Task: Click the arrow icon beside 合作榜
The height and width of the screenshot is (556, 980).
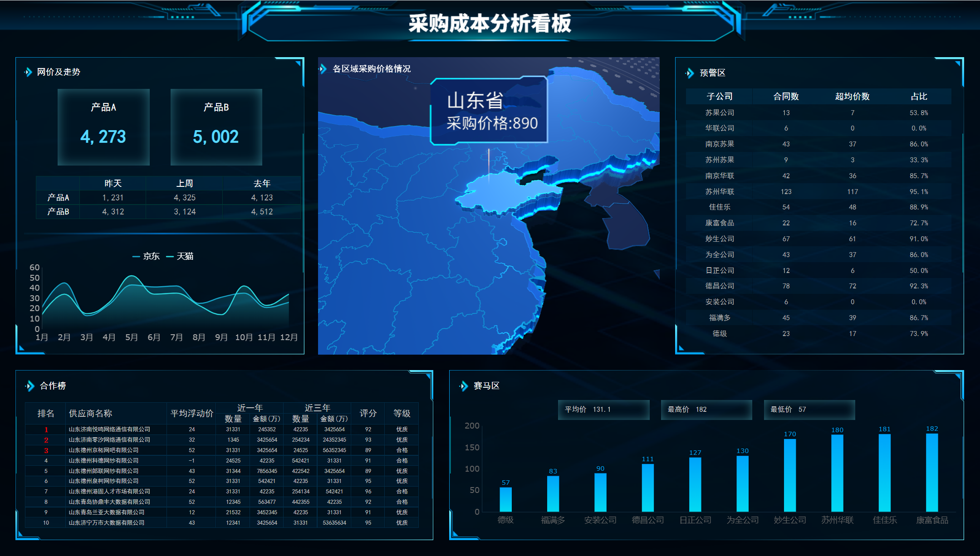Action: (x=30, y=386)
